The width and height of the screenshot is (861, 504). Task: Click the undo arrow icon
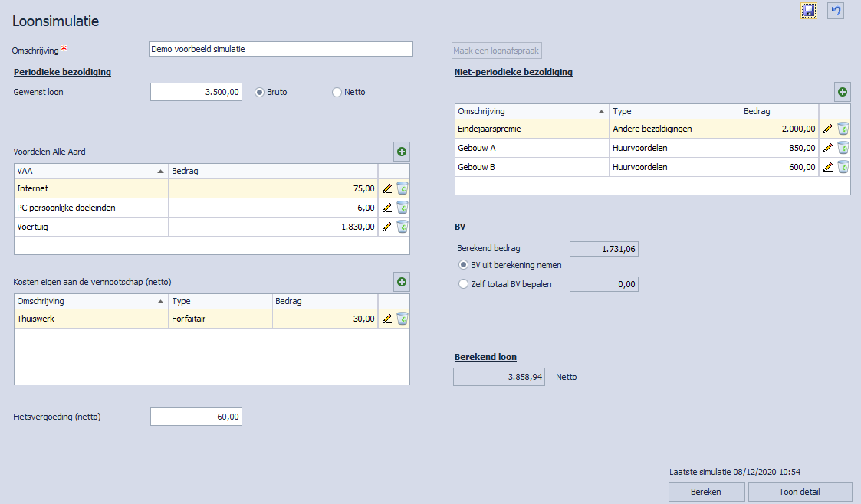(836, 11)
